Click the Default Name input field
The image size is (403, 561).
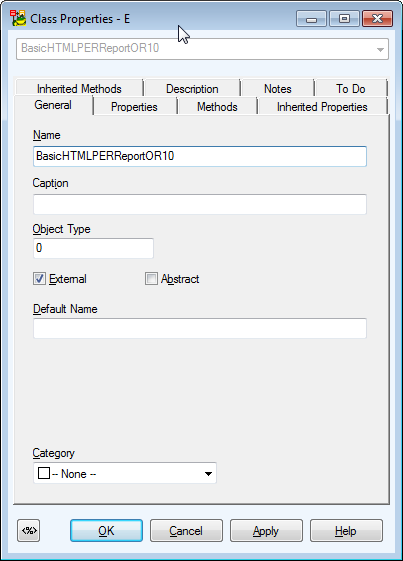pos(200,328)
